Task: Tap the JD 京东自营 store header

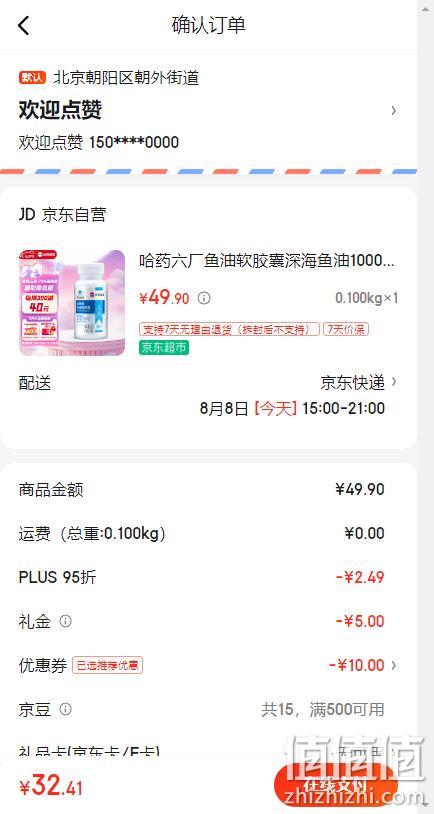Action: tap(62, 214)
